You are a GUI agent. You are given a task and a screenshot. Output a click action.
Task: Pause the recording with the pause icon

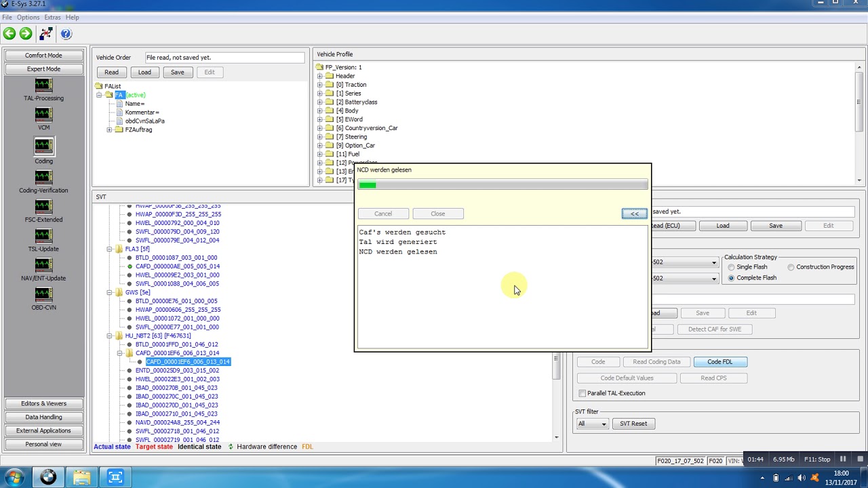[843, 459]
